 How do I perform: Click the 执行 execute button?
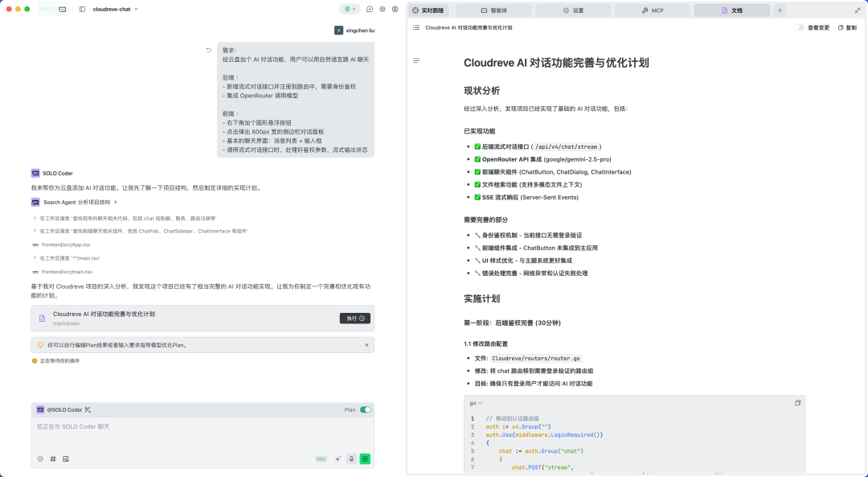point(355,319)
